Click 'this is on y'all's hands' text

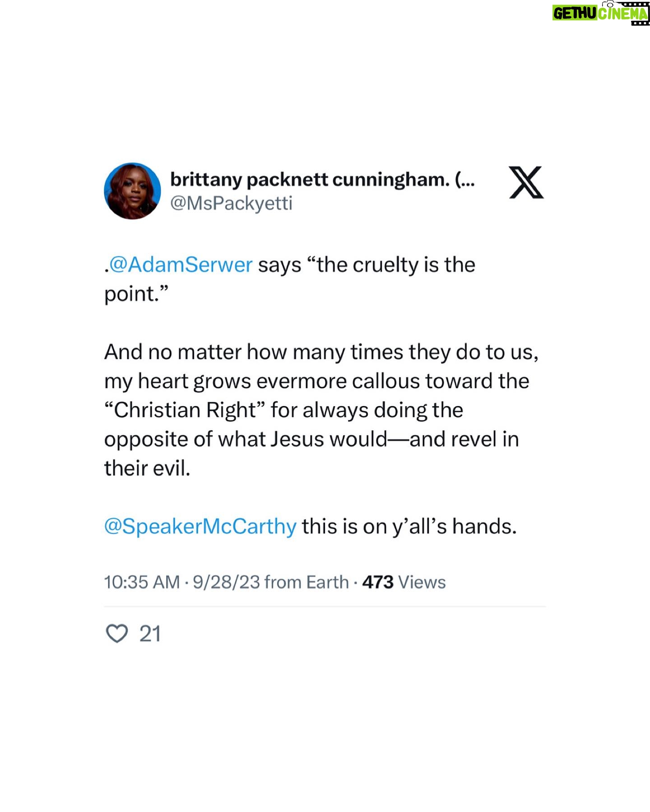[x=409, y=526]
